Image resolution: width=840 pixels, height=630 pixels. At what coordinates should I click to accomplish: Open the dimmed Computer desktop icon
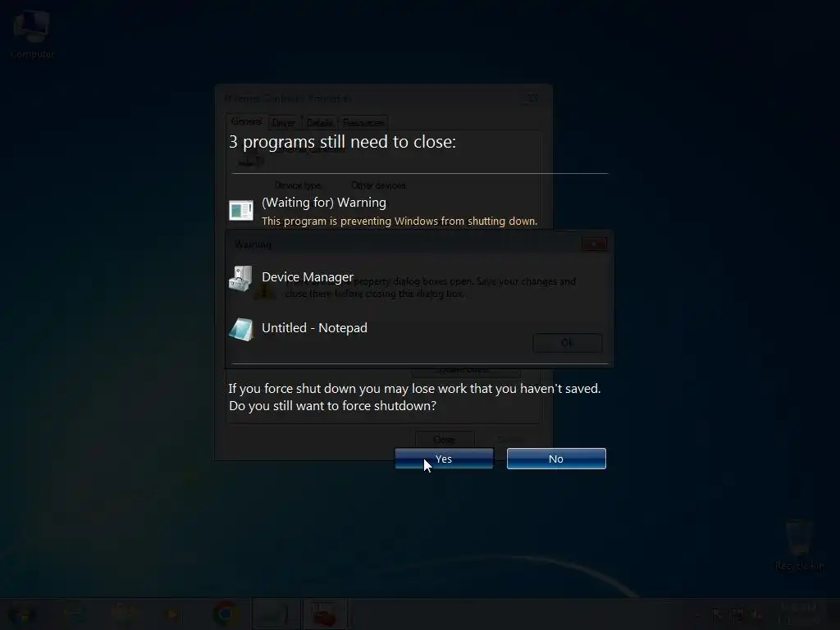[x=32, y=34]
